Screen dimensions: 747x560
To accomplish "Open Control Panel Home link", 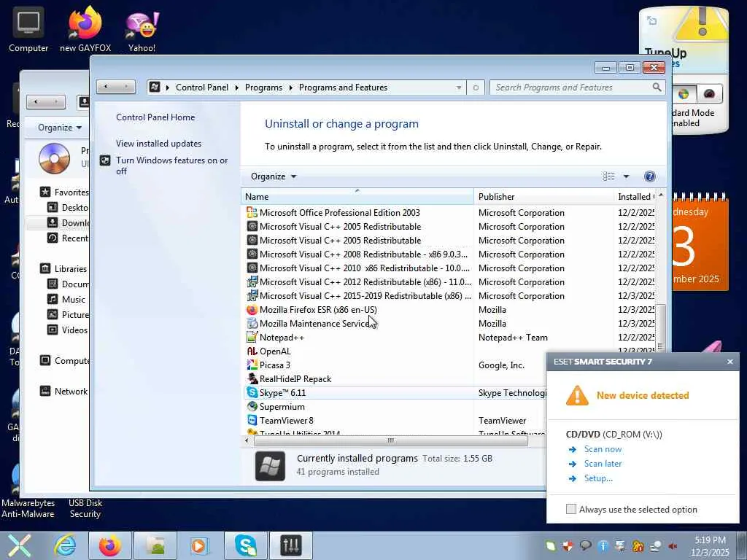I will coord(155,117).
